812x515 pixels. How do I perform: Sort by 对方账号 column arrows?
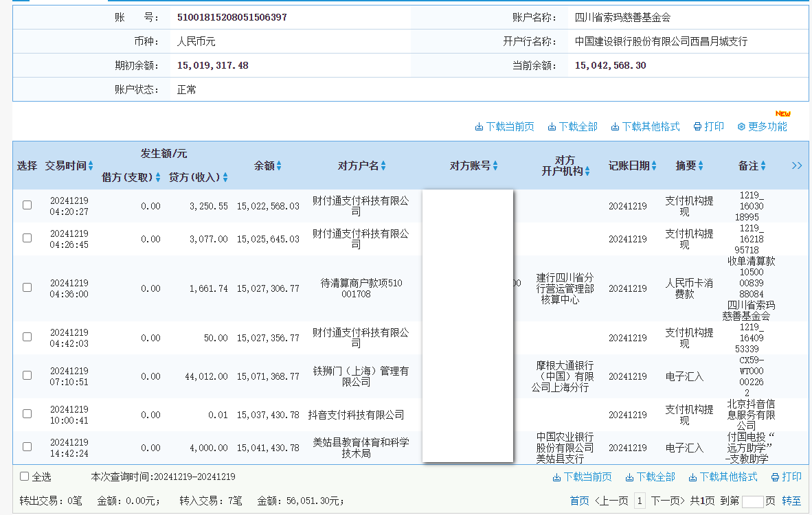(x=495, y=165)
